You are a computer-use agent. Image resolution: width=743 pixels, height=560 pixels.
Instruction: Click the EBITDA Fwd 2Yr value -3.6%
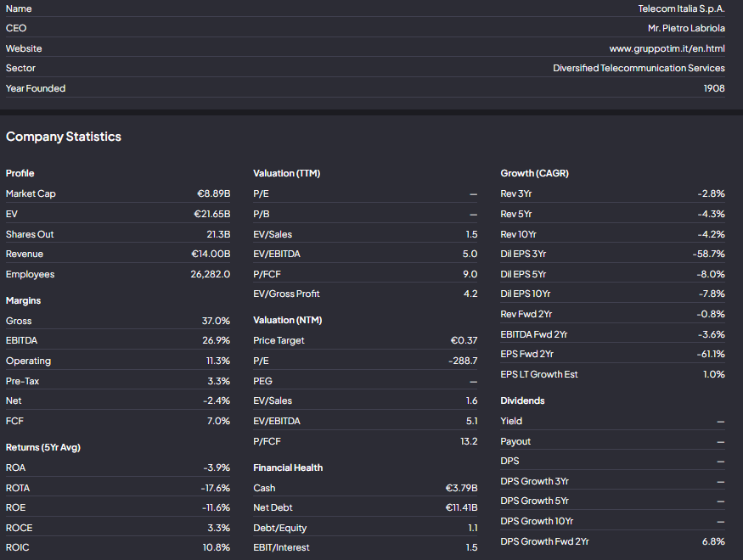(712, 334)
